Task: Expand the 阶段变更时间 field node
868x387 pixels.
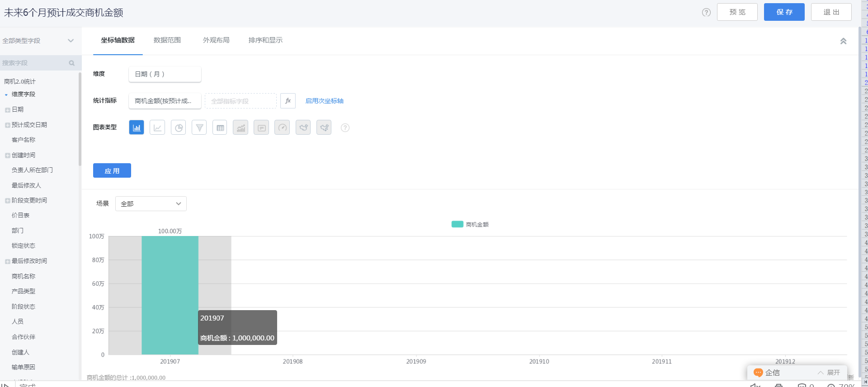Action: [x=8, y=201]
